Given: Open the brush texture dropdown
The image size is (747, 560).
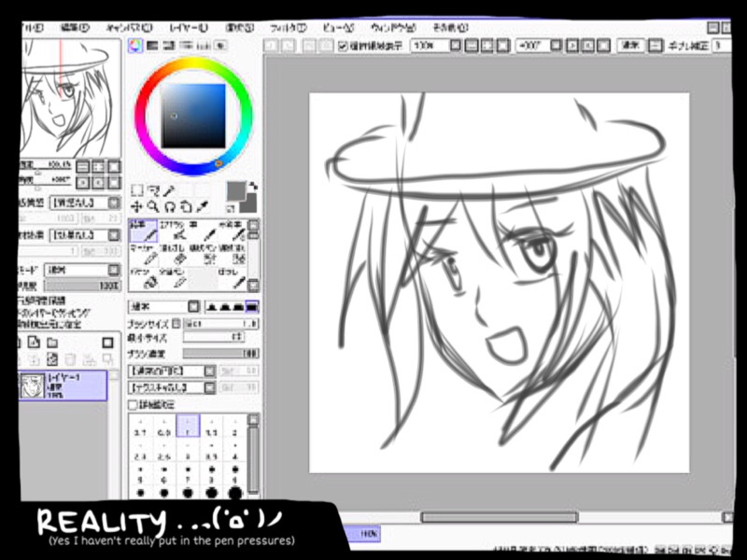Looking at the screenshot, I should pyautogui.click(x=207, y=386).
